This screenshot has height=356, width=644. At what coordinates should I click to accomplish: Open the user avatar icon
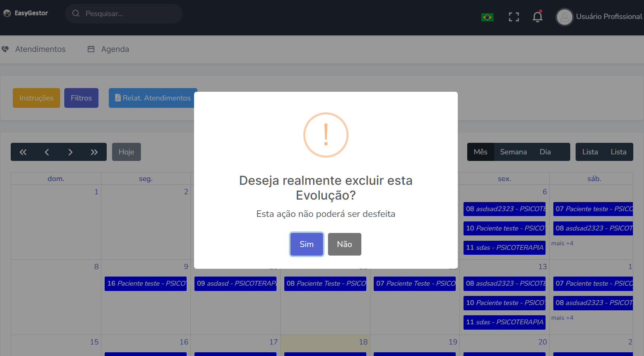(564, 17)
